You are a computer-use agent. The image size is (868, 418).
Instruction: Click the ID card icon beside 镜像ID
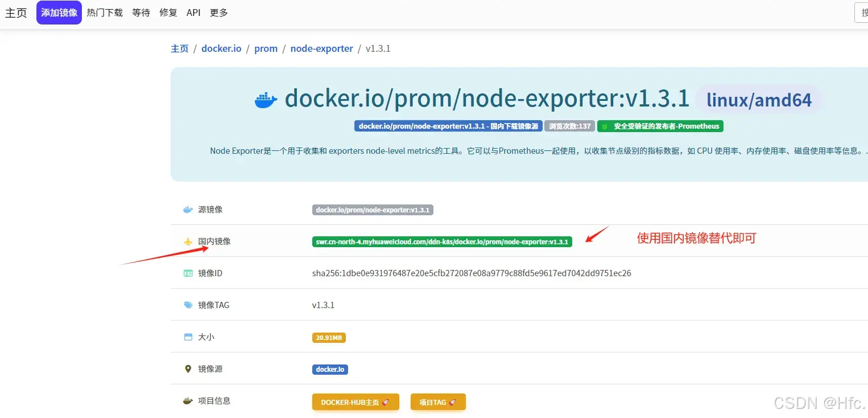188,273
